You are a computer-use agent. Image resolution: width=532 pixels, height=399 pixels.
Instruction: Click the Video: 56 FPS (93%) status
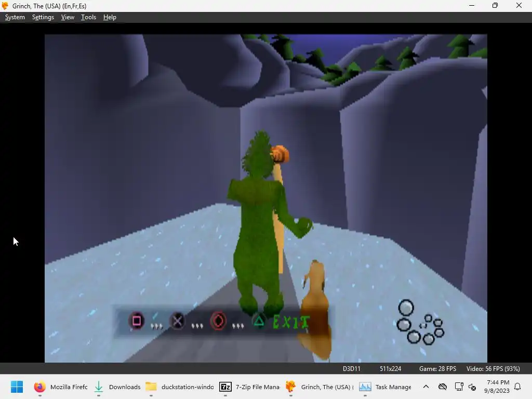(493, 368)
